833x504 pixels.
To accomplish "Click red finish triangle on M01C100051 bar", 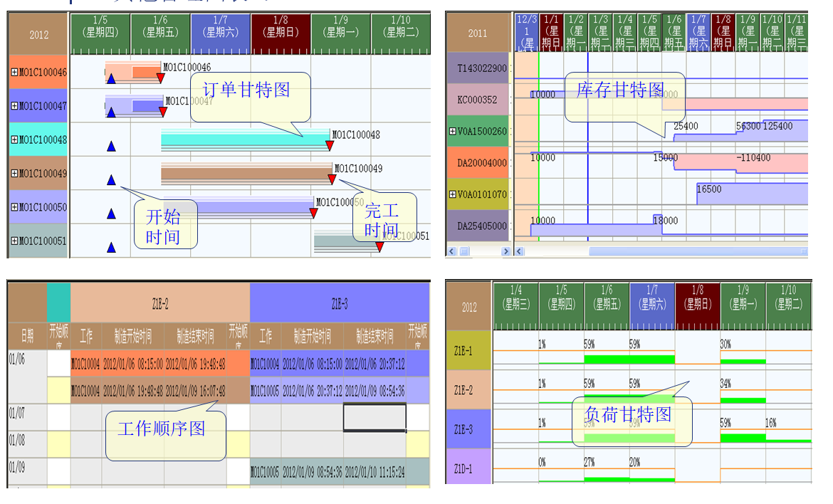I will (379, 247).
